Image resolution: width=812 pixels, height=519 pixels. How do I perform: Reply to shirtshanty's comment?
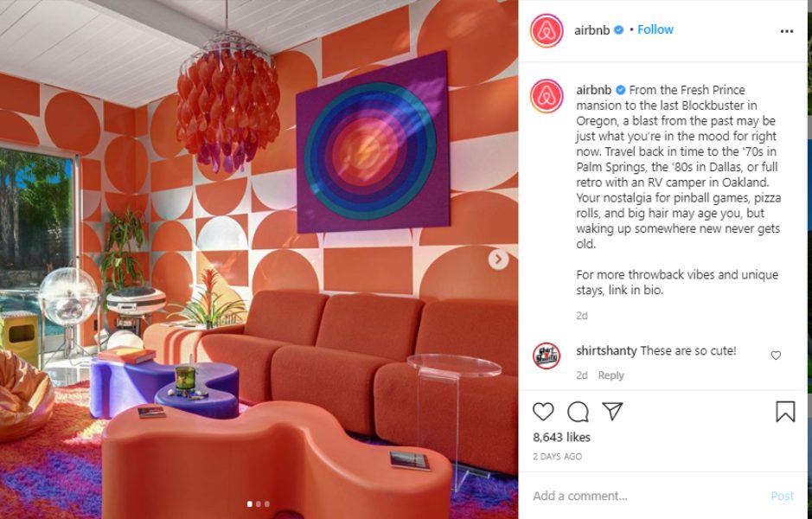tap(611, 375)
